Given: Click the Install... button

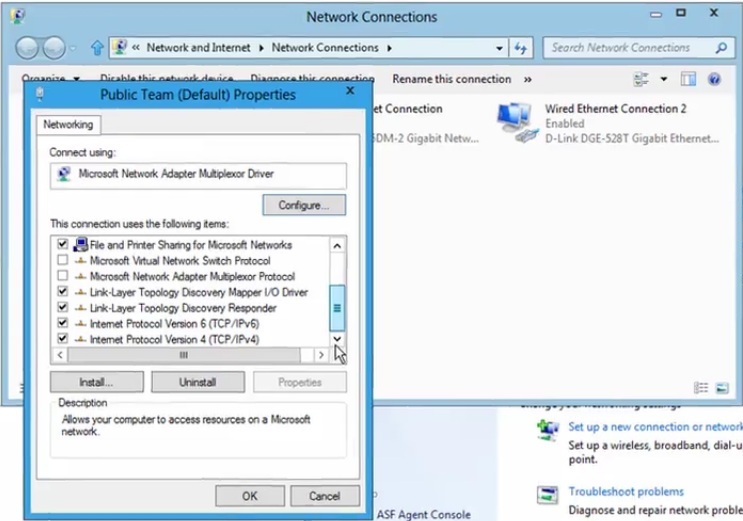Looking at the screenshot, I should tap(96, 382).
